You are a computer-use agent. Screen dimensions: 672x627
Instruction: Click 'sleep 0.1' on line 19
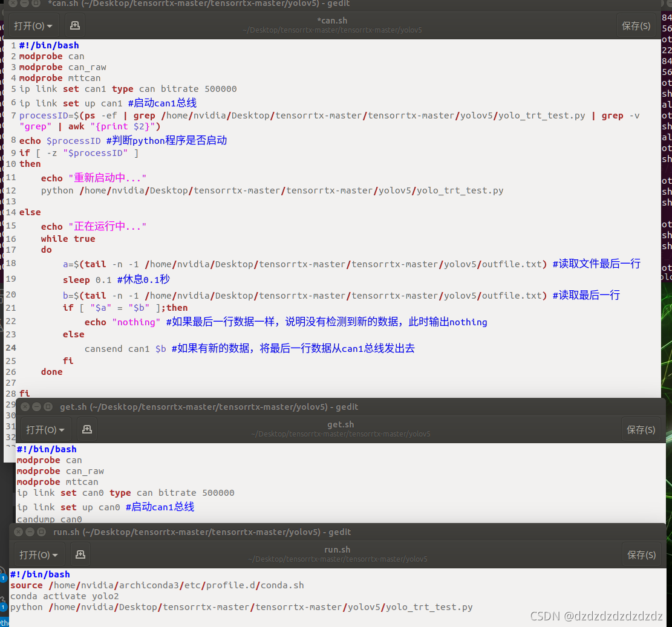[87, 280]
